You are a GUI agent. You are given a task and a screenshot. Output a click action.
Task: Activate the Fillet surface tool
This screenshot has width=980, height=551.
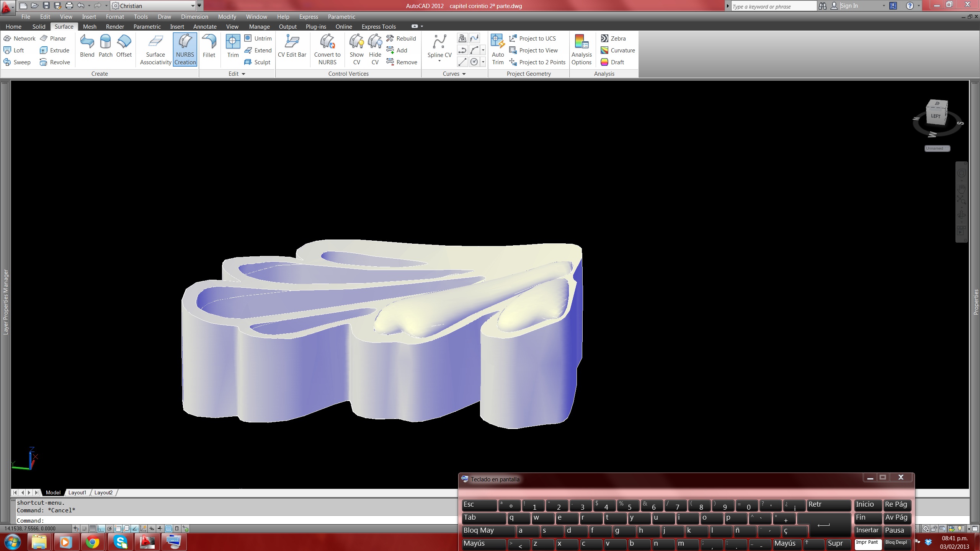pyautogui.click(x=209, y=46)
